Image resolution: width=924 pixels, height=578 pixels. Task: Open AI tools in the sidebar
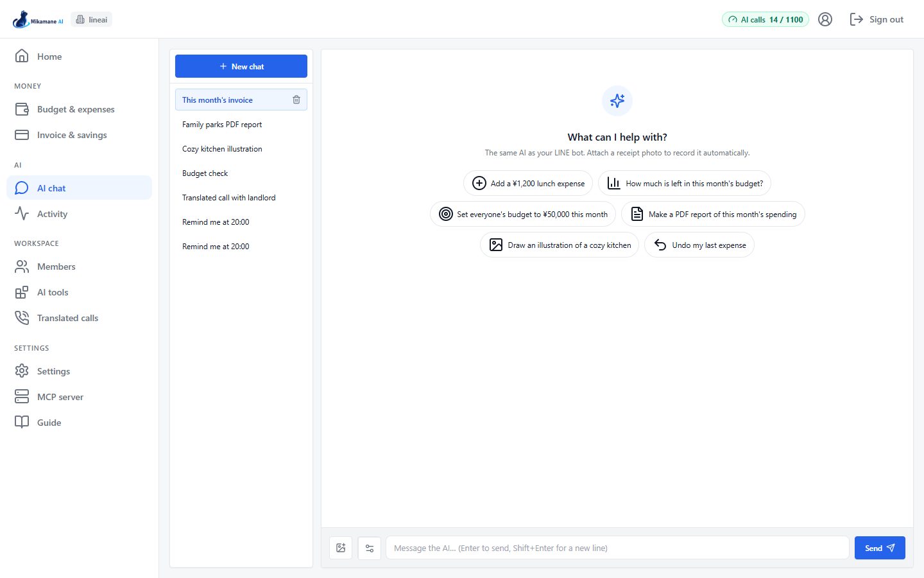[80, 292]
